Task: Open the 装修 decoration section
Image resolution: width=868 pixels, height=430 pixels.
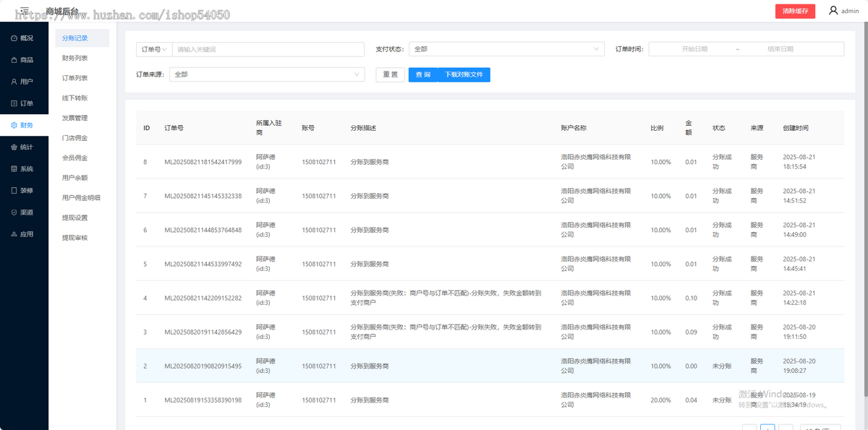Action: 24,190
